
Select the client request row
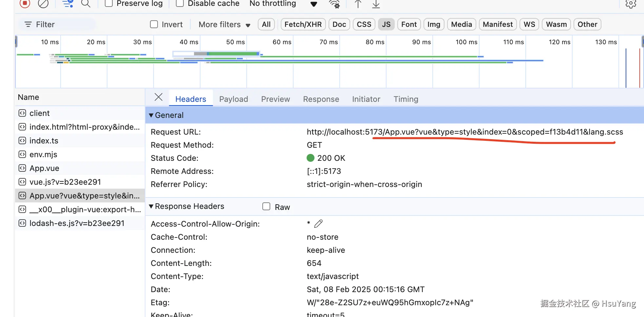click(x=80, y=113)
